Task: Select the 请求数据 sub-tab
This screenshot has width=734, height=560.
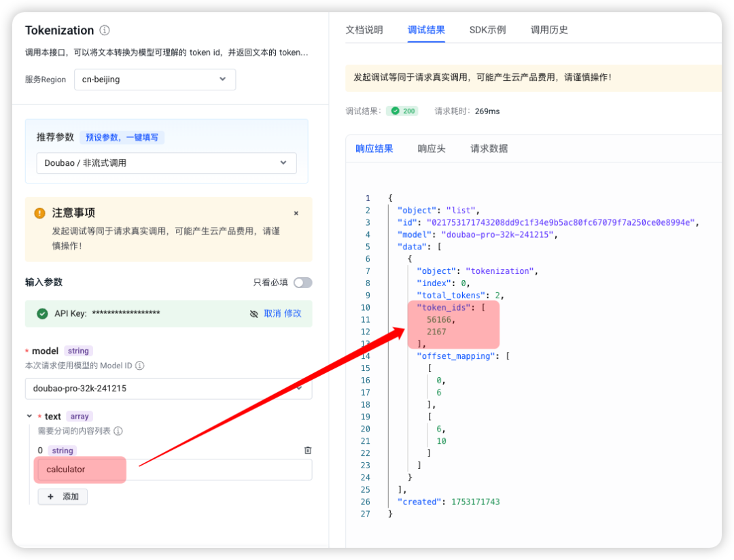Action: tap(489, 149)
